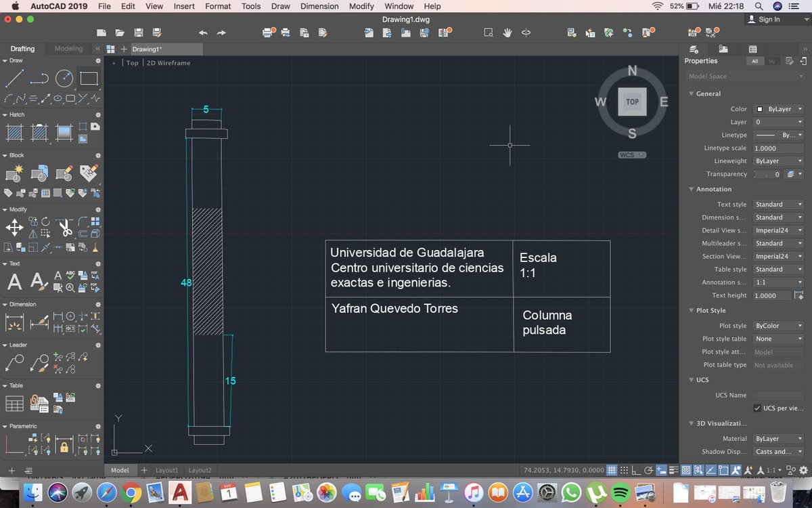Toggle snap mode dots in status bar
The width and height of the screenshot is (812, 508).
tap(624, 470)
